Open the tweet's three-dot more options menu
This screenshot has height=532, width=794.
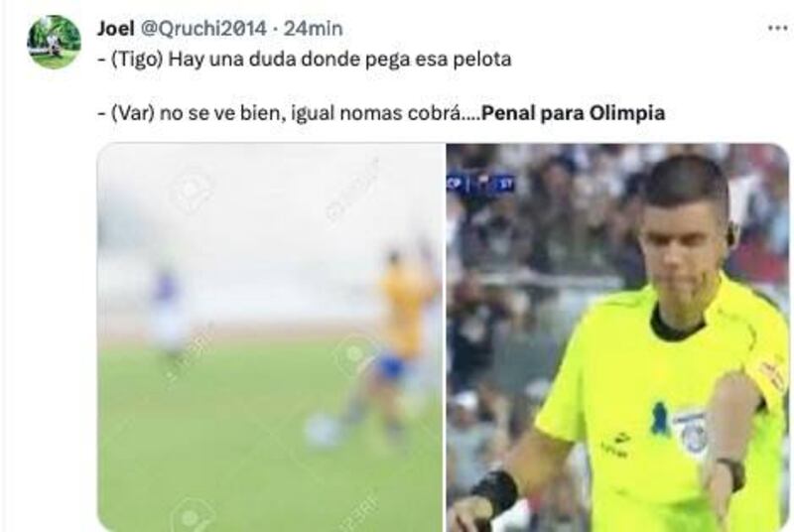tap(777, 28)
